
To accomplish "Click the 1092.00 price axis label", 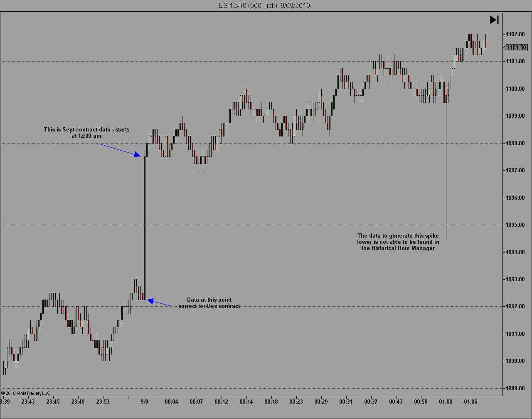I will tap(515, 307).
